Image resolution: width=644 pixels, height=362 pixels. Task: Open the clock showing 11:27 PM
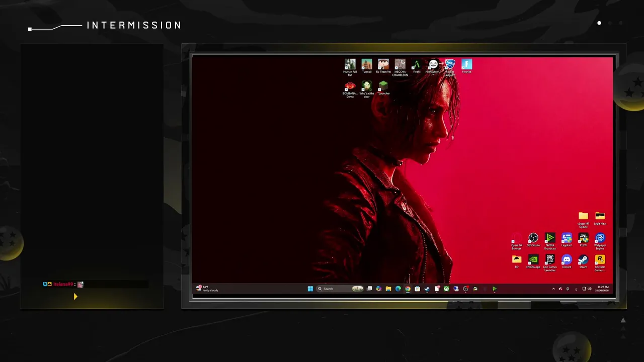point(602,289)
